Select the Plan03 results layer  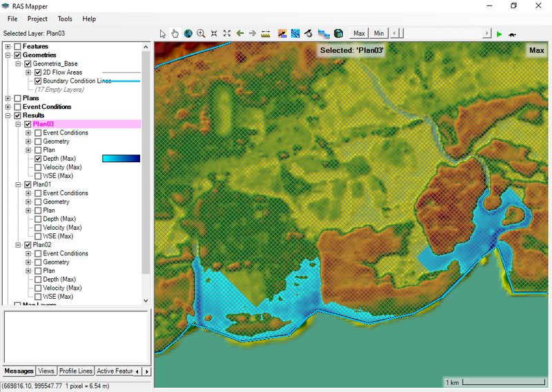coord(44,124)
